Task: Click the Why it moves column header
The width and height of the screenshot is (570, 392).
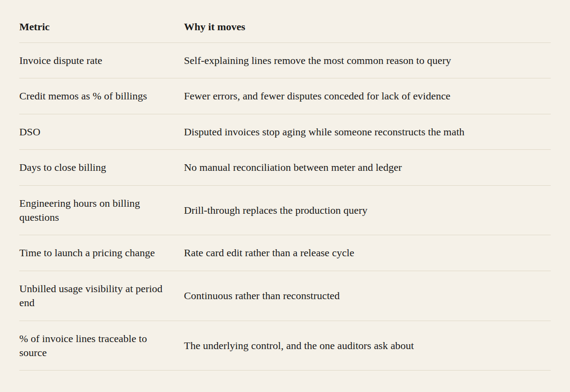Action: [214, 27]
